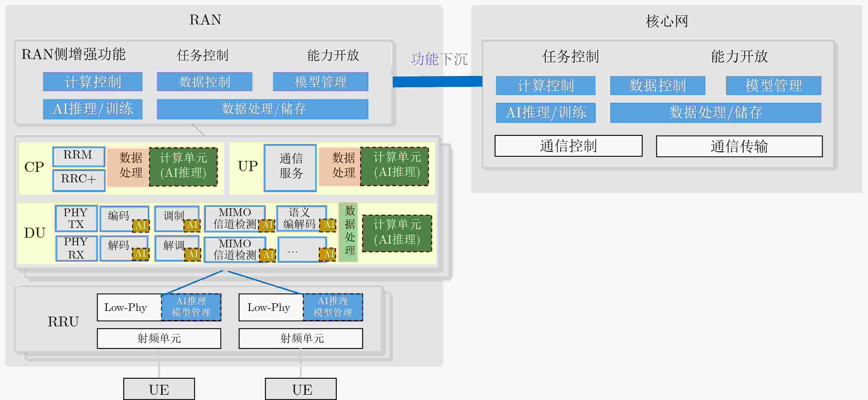Image resolution: width=868 pixels, height=400 pixels.
Task: Click the RAN title at the top
Action: click(205, 20)
